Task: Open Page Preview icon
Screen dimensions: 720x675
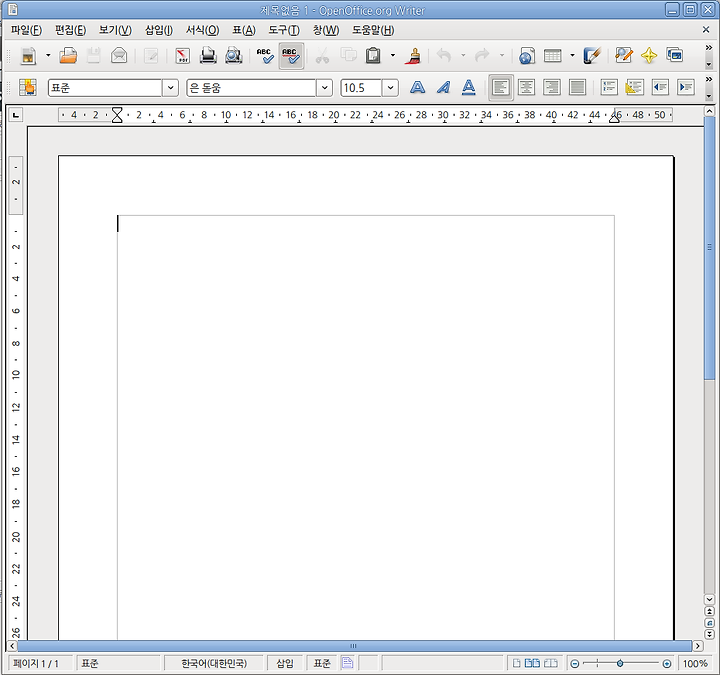Action: click(x=234, y=56)
